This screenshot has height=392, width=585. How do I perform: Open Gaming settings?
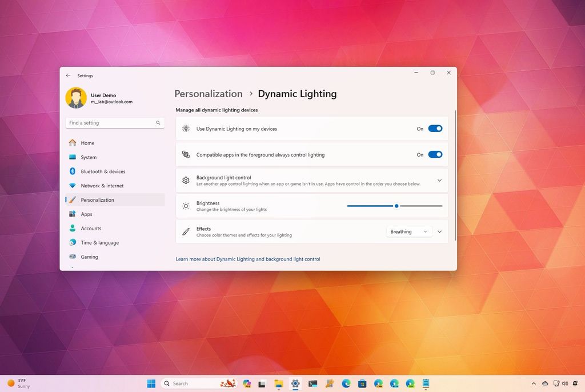point(89,257)
